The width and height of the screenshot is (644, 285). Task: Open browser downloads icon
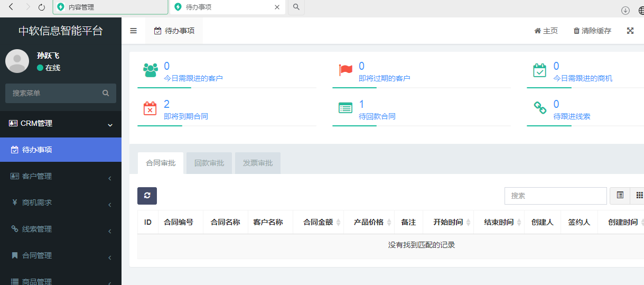[625, 10]
